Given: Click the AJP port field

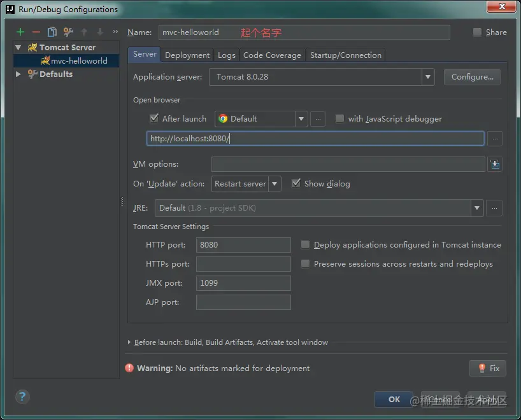Looking at the screenshot, I should tap(243, 302).
